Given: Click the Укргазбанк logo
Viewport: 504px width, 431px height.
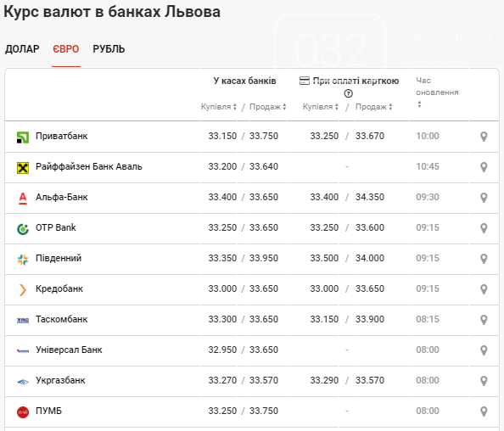Looking at the screenshot, I should (23, 382).
